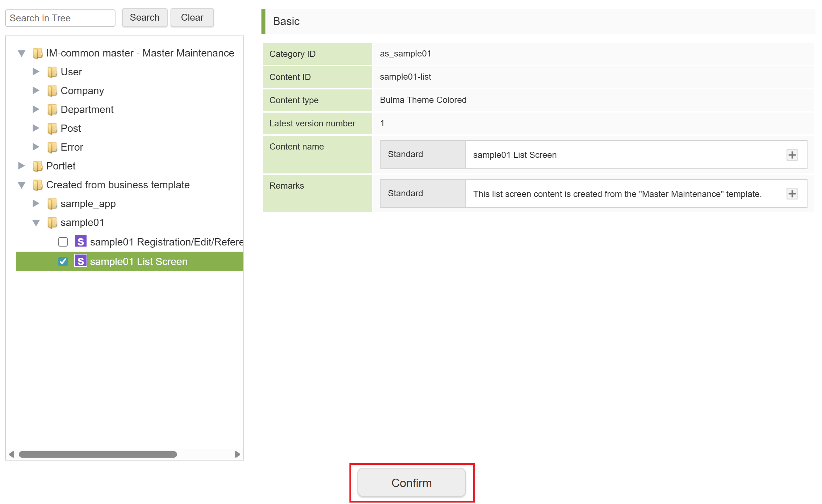Viewport: 822px width, 504px height.
Task: Click the Clear button
Action: point(192,18)
